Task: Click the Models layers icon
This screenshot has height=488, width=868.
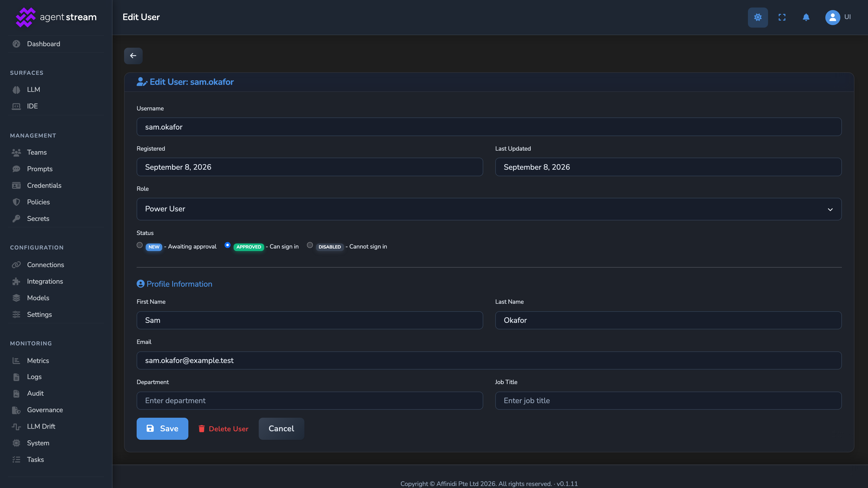Action: (x=16, y=298)
